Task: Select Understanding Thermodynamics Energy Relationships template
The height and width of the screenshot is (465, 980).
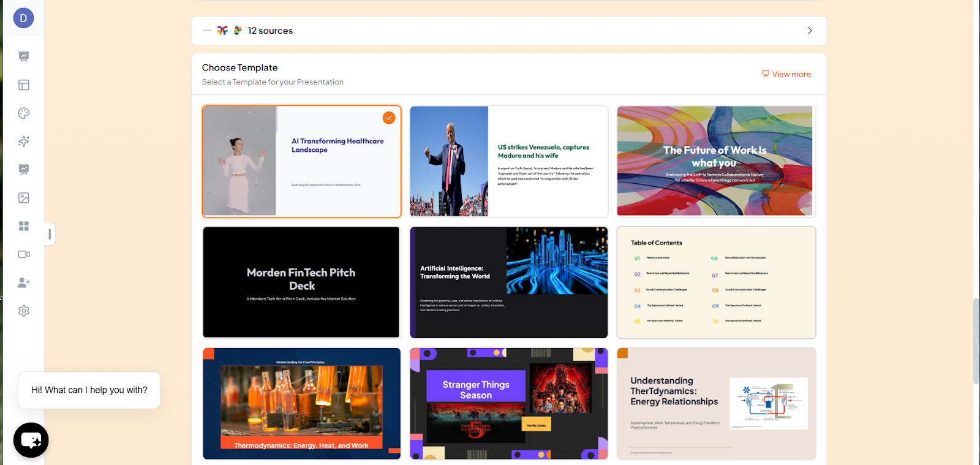Action: point(716,404)
